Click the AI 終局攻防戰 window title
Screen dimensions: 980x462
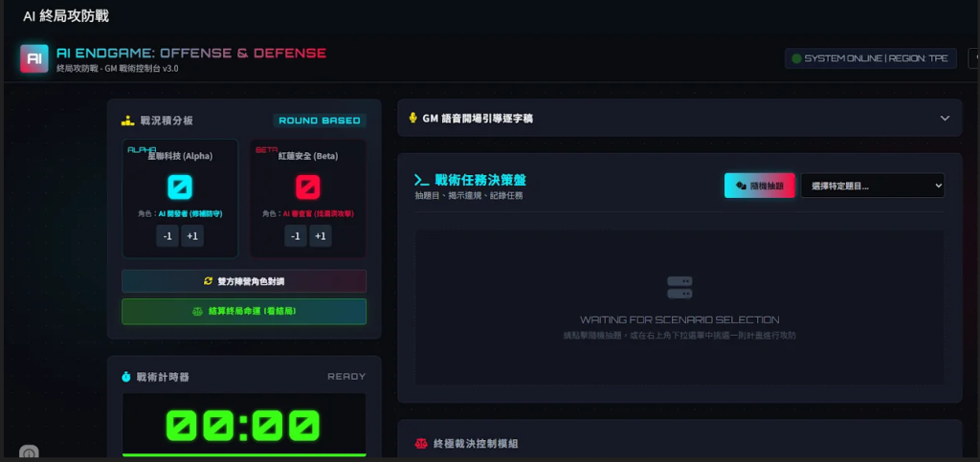66,16
